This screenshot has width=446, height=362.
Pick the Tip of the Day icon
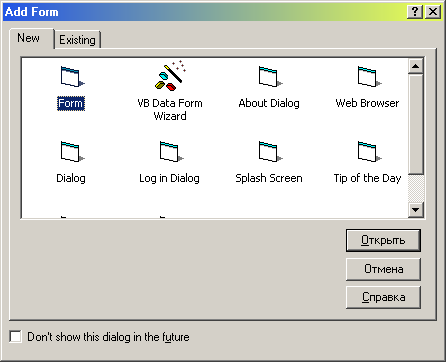pos(369,151)
